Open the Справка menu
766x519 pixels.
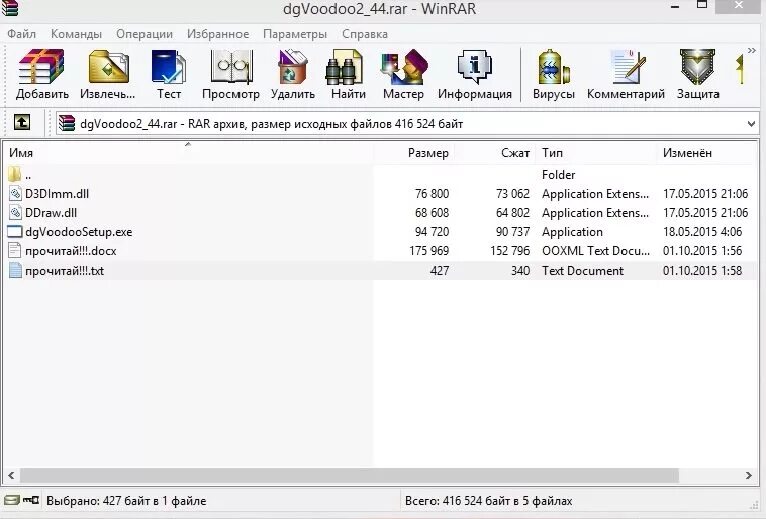pos(364,34)
